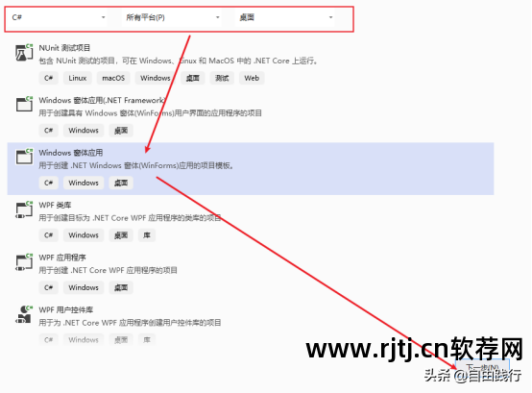Click the 下一步(N) next button

[x=482, y=368]
